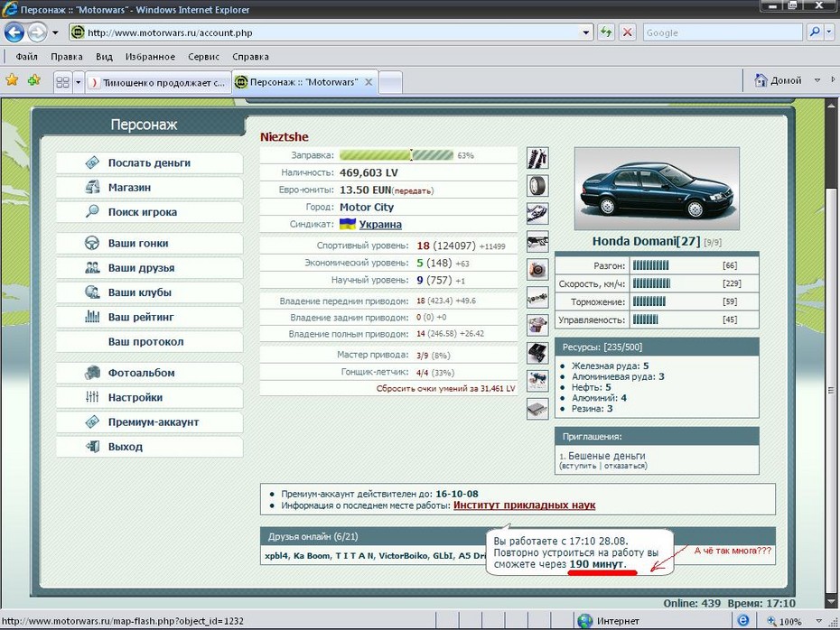840x630 pixels.
Task: Click the people icon beside Ваши друзья
Action: (x=92, y=267)
